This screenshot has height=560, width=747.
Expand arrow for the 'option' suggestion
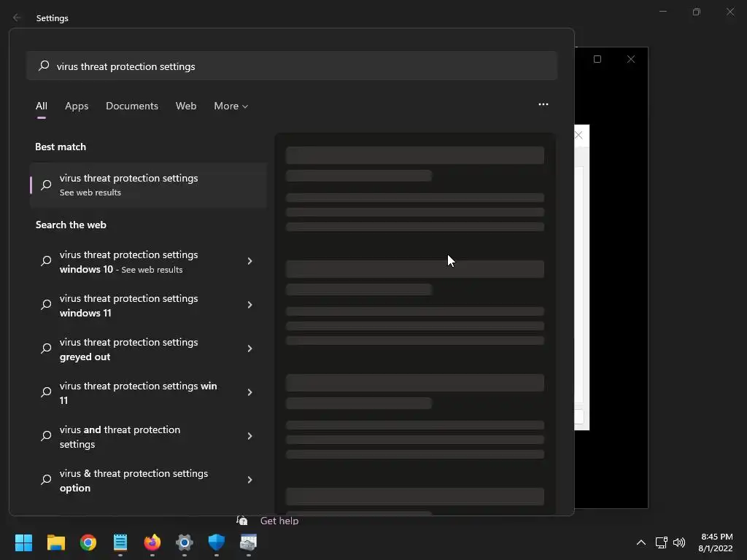tap(249, 480)
